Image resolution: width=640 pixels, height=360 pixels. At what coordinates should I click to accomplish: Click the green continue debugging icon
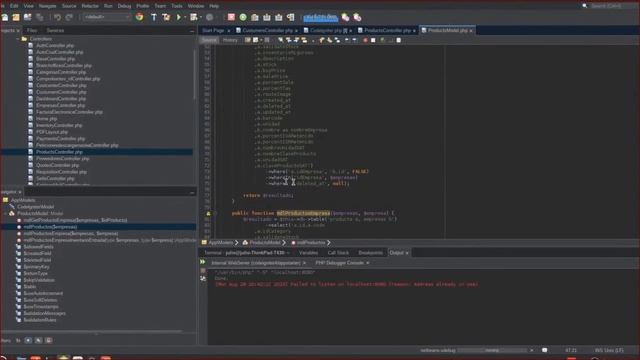[243, 17]
